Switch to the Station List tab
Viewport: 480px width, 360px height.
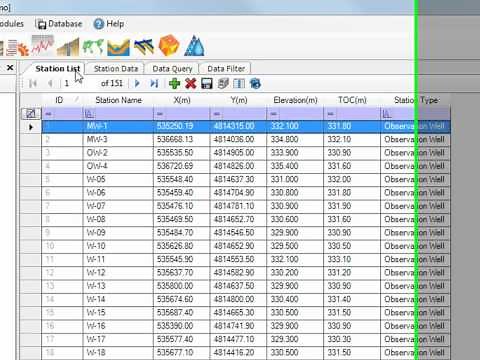57,69
